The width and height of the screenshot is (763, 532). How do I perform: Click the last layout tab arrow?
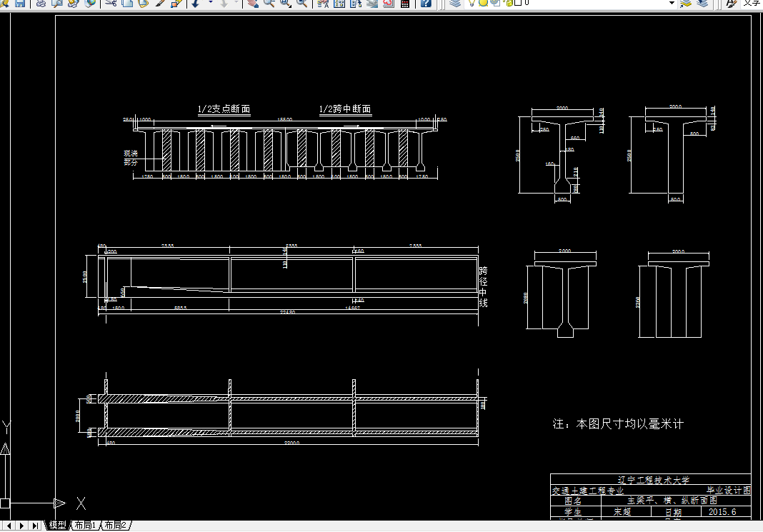pyautogui.click(x=35, y=526)
